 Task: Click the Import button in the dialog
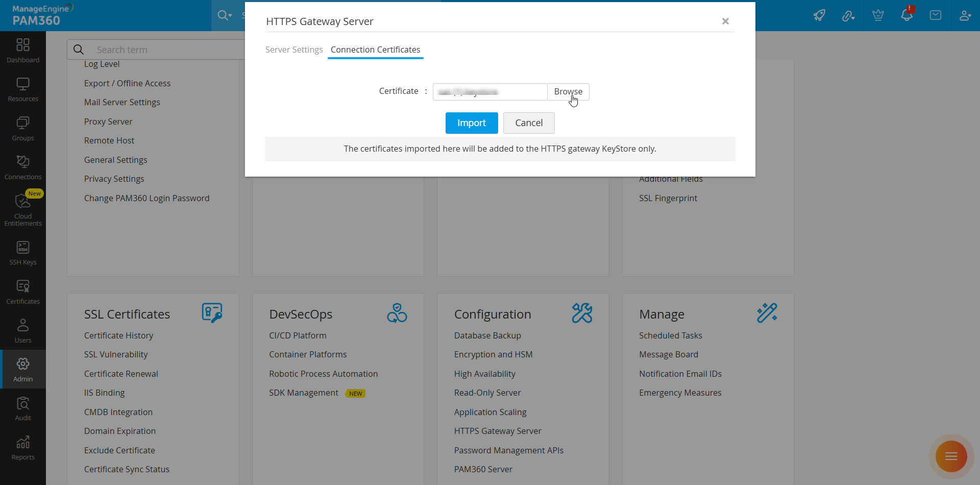471,123
